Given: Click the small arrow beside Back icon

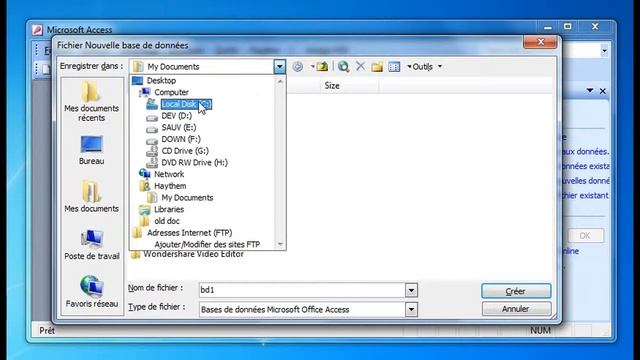Looking at the screenshot, I should click(312, 67).
